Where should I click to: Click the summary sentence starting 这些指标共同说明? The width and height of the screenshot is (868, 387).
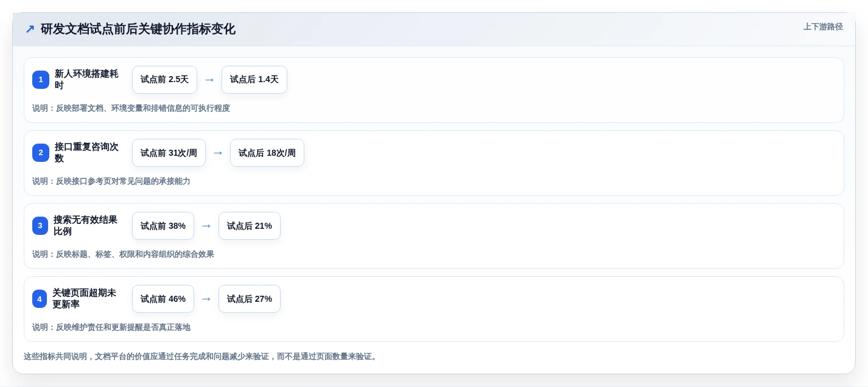click(x=201, y=357)
